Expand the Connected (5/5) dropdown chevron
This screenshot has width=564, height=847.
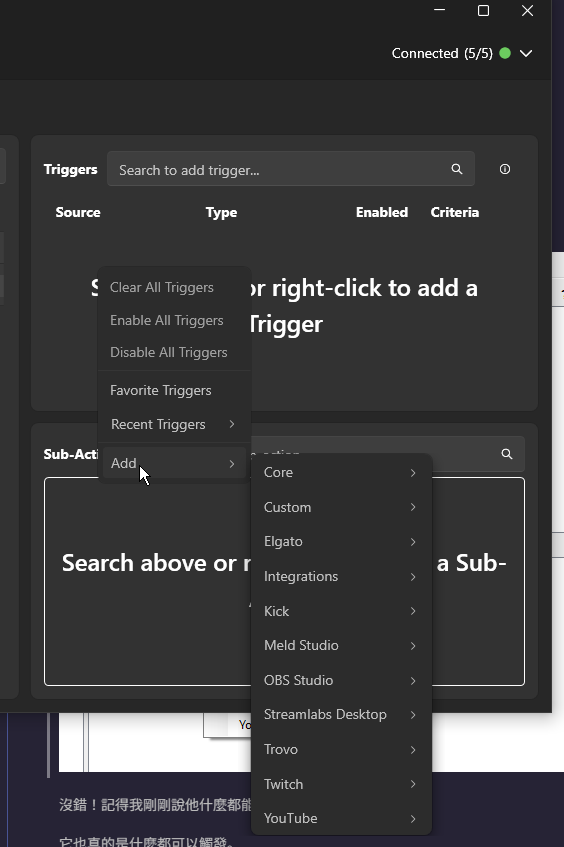pos(526,53)
